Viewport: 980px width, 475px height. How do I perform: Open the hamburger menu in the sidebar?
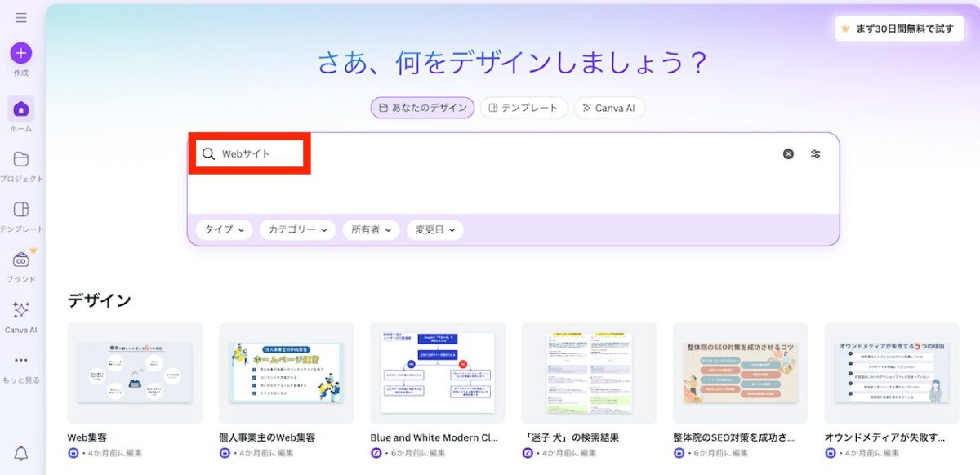21,18
